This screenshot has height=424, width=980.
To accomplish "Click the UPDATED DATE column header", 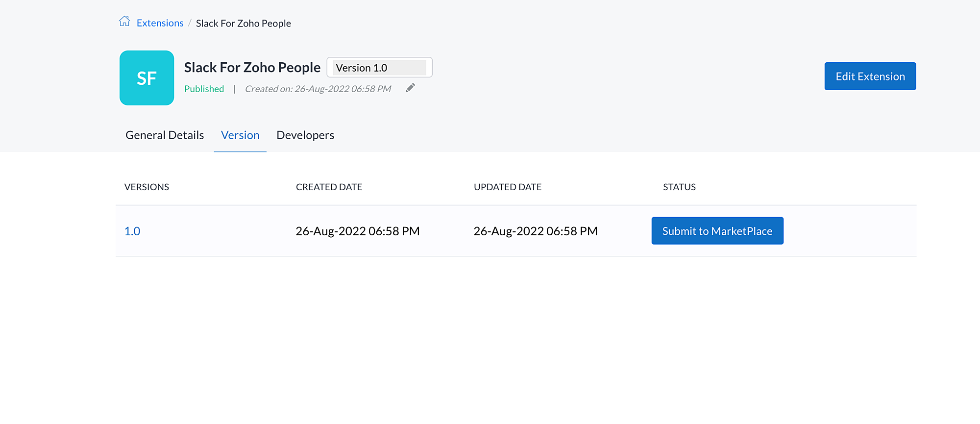I will click(507, 187).
